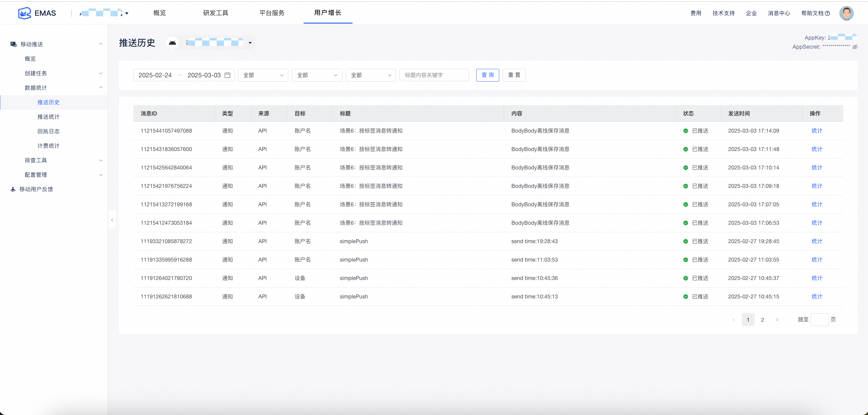Go to page 2 of results
This screenshot has height=415, width=868.
pyautogui.click(x=762, y=320)
